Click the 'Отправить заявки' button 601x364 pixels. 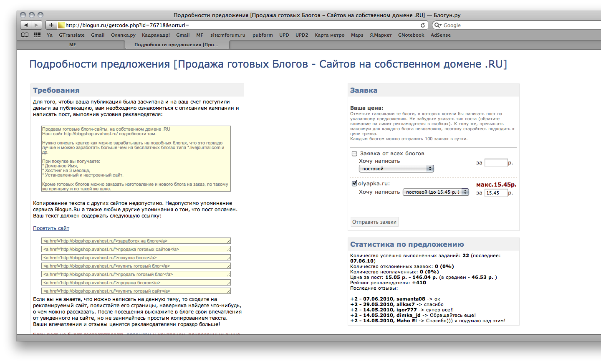click(x=374, y=222)
